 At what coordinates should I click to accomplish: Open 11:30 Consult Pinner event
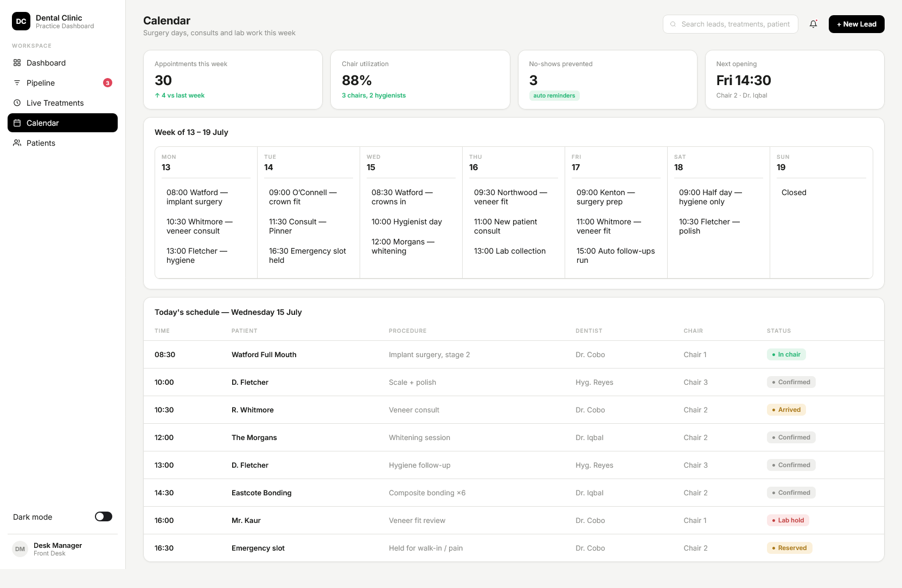tap(298, 227)
